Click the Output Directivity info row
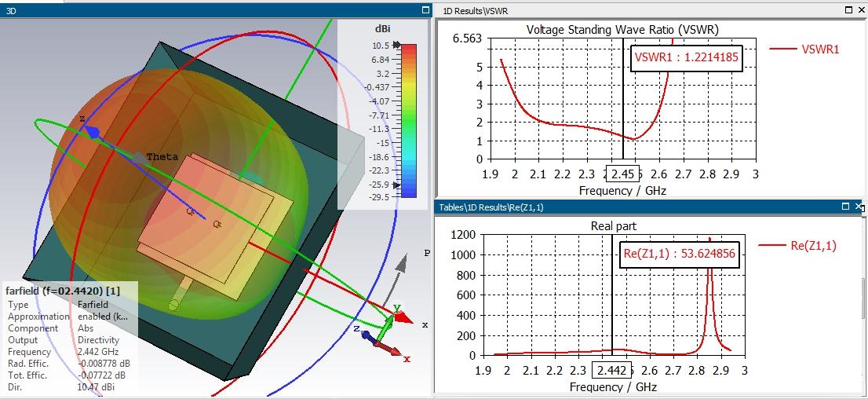 click(63, 340)
